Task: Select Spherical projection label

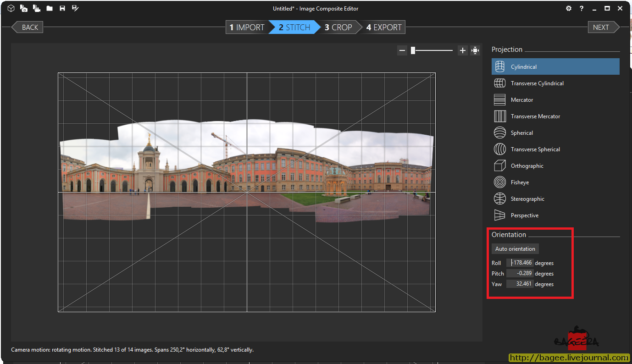Action: (522, 133)
